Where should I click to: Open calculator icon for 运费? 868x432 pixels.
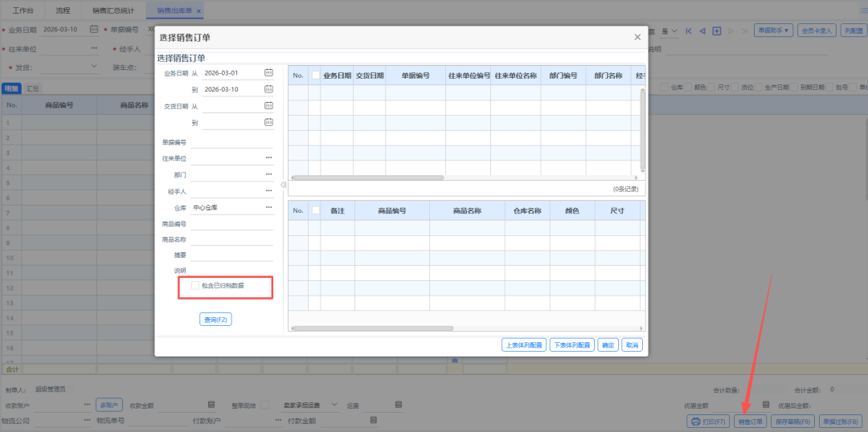click(x=399, y=405)
